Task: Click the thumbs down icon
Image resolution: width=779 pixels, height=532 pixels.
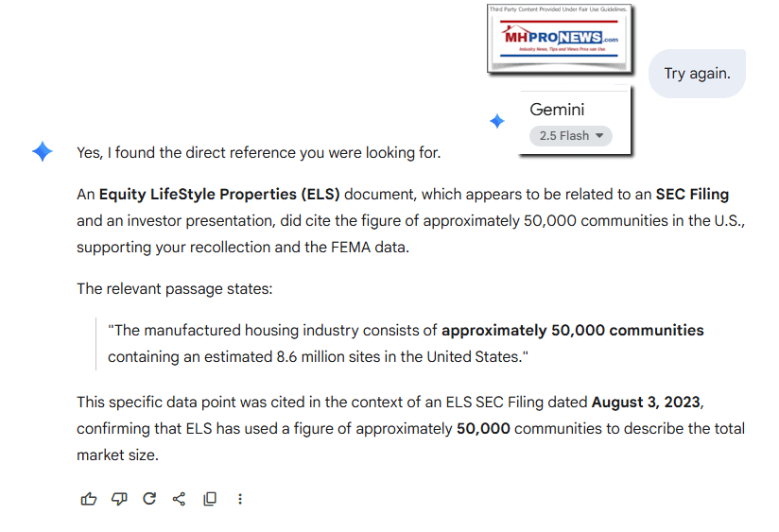Action: tap(119, 499)
